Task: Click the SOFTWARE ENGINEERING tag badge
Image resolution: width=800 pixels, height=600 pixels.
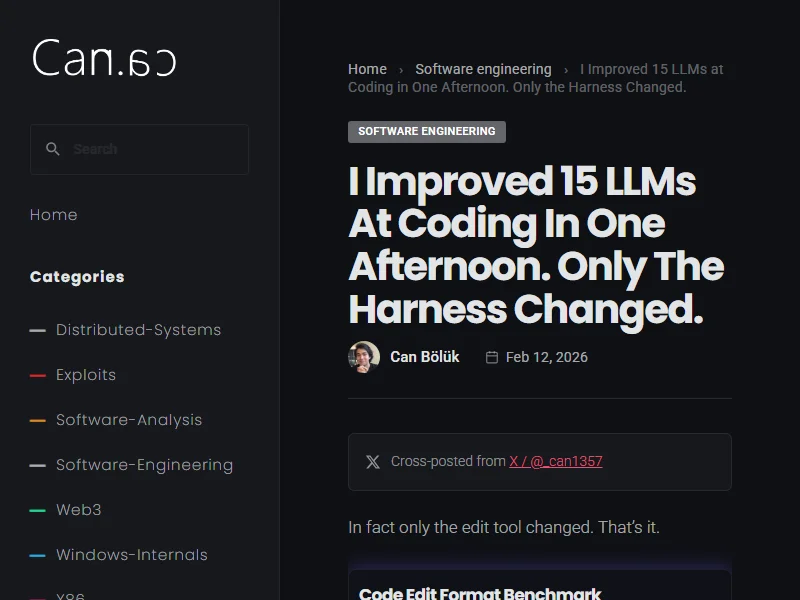Action: (427, 132)
